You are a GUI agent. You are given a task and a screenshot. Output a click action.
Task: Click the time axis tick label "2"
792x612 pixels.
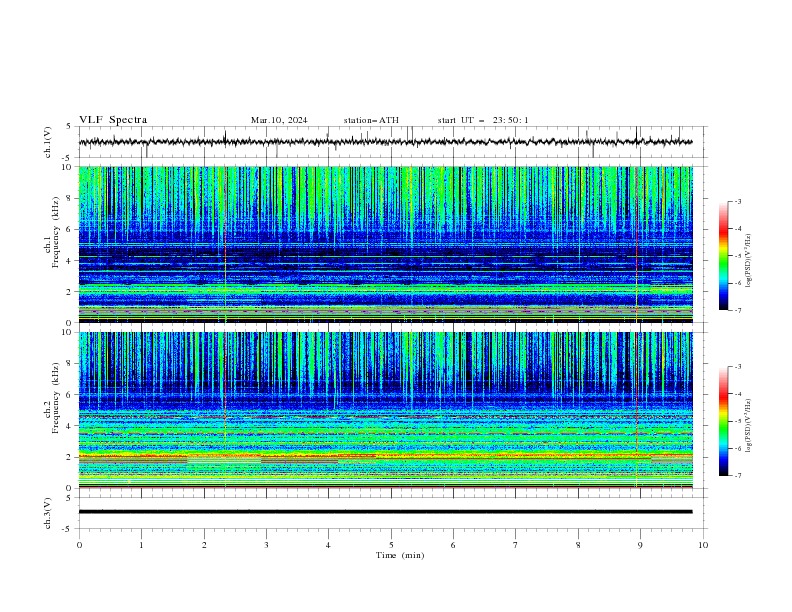pos(204,545)
